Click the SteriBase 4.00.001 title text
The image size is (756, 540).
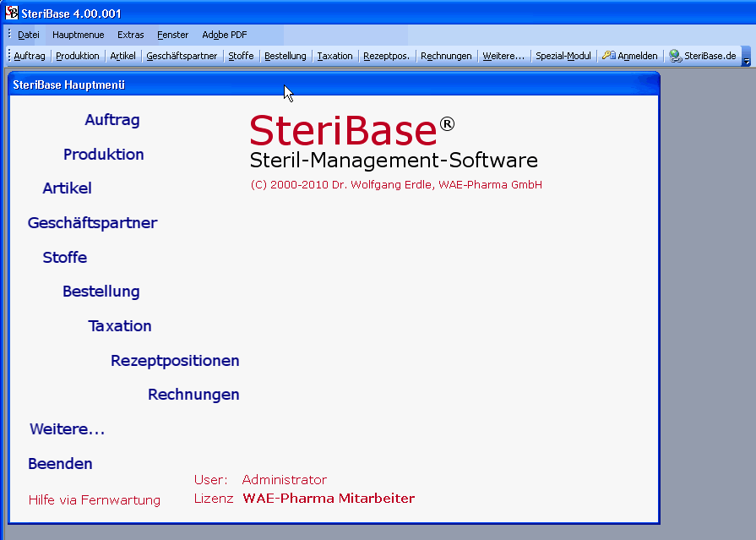(71, 14)
